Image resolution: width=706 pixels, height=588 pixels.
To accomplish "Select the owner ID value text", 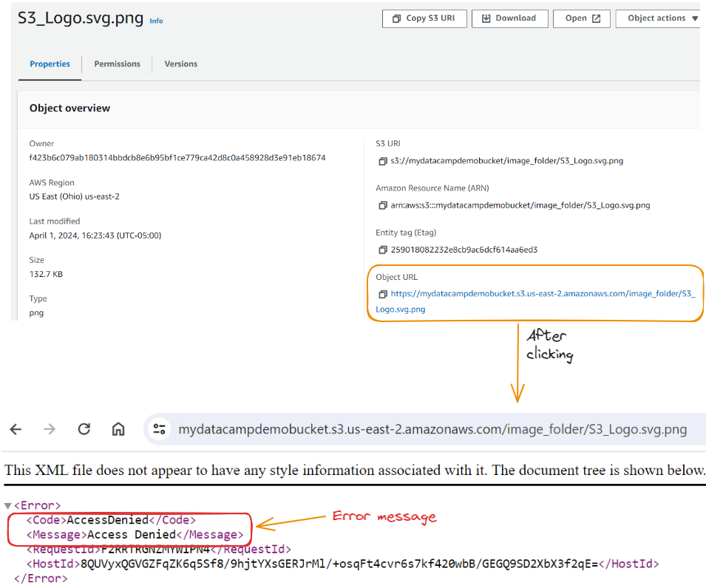I will [x=177, y=158].
